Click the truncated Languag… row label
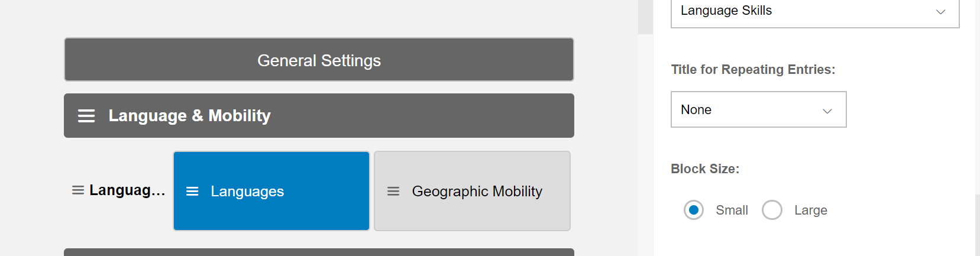 (x=127, y=190)
